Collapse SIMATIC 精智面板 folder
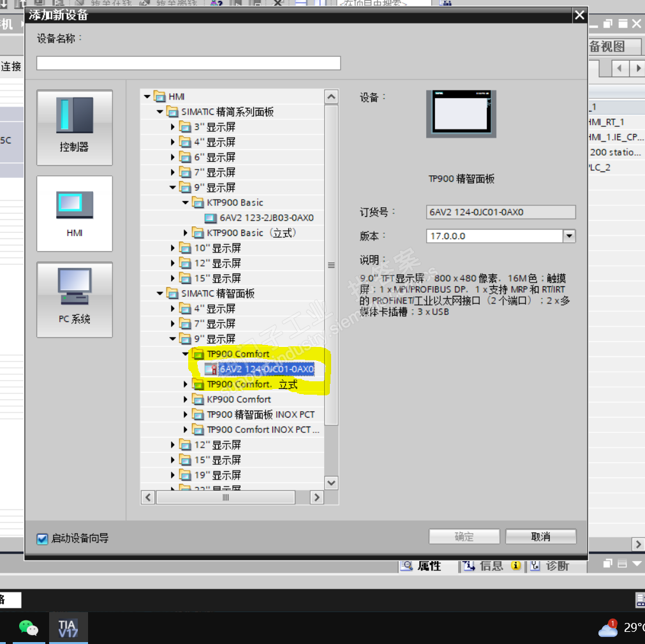The image size is (645, 644). click(159, 293)
